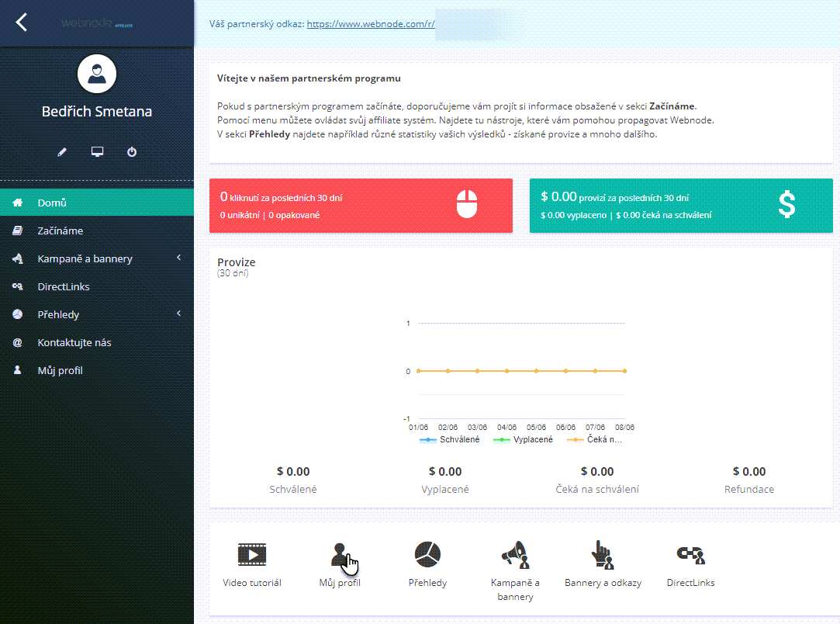Click the user avatar picture
The height and width of the screenshot is (624, 840).
(97, 75)
